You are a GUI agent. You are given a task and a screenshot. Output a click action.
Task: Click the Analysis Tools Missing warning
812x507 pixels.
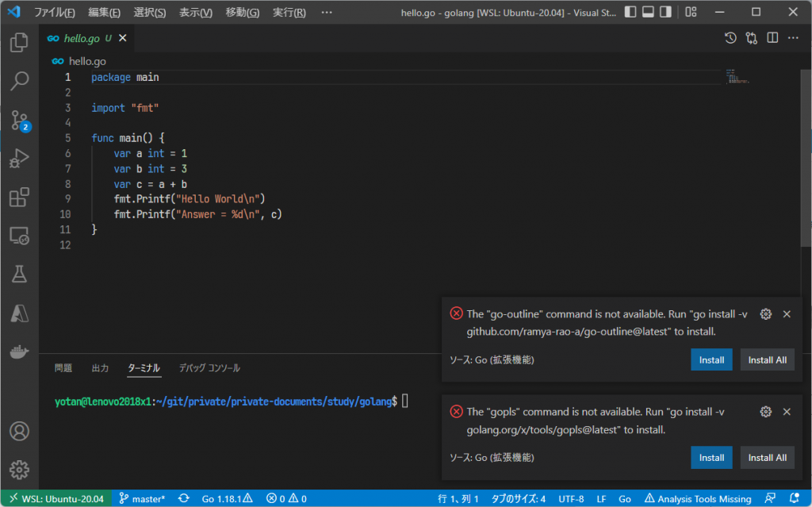698,499
